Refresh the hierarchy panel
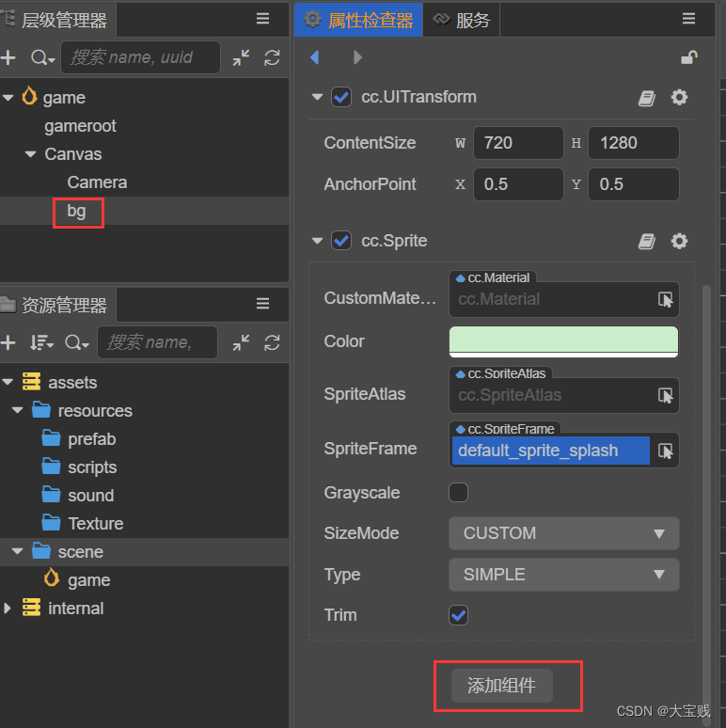Viewport: 726px width, 728px height. coord(272,58)
